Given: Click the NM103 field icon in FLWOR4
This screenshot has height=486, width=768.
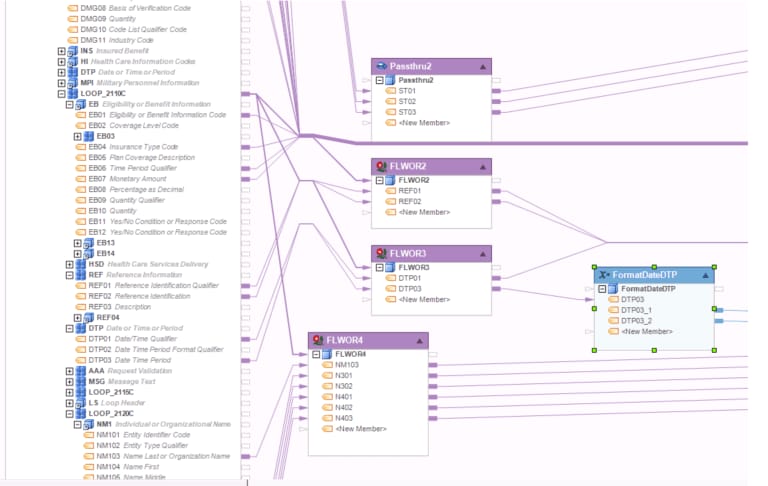Looking at the screenshot, I should 327,364.
